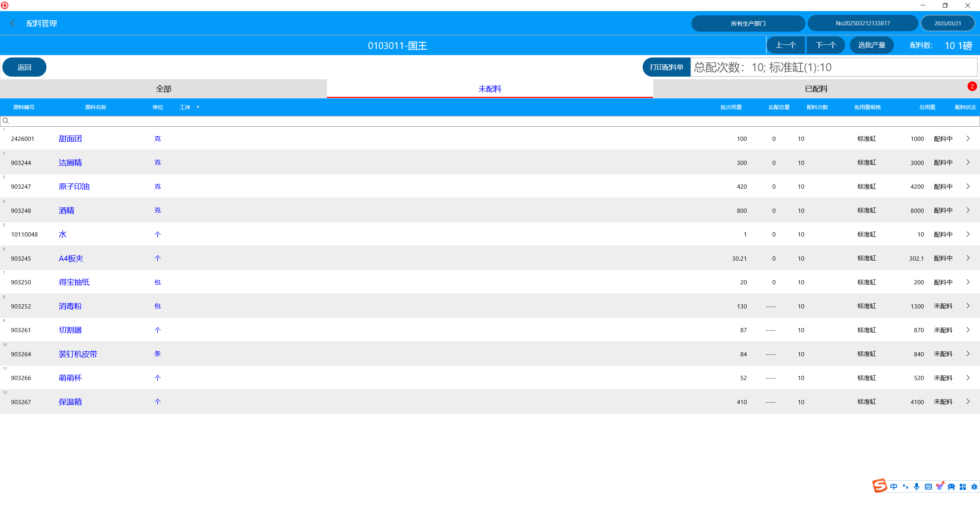Switch to the 全部 tab

(163, 89)
